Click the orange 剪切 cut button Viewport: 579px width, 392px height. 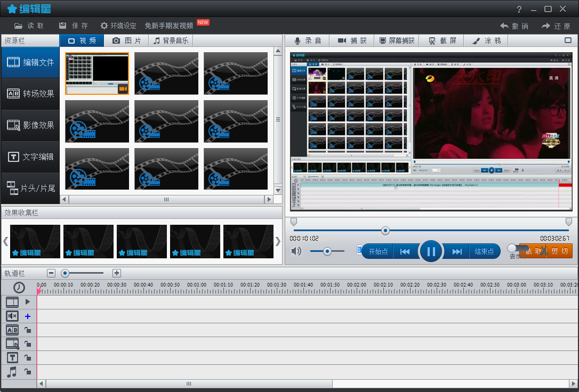pyautogui.click(x=560, y=251)
